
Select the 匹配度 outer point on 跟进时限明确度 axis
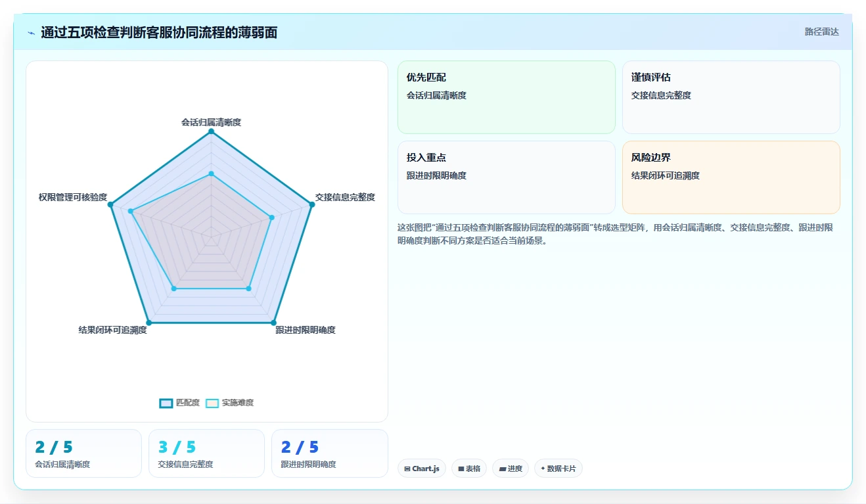273,322
